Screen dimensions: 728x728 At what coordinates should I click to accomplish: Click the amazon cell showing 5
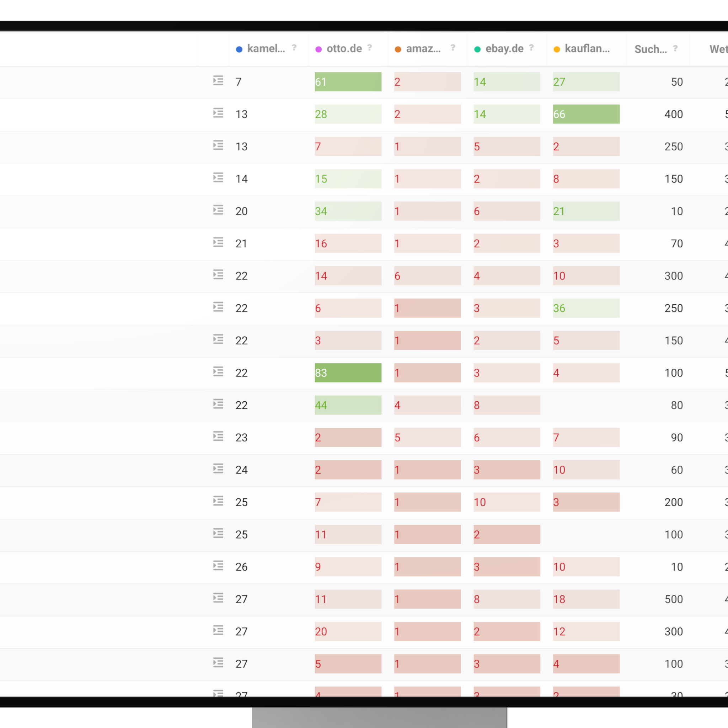[x=427, y=438]
